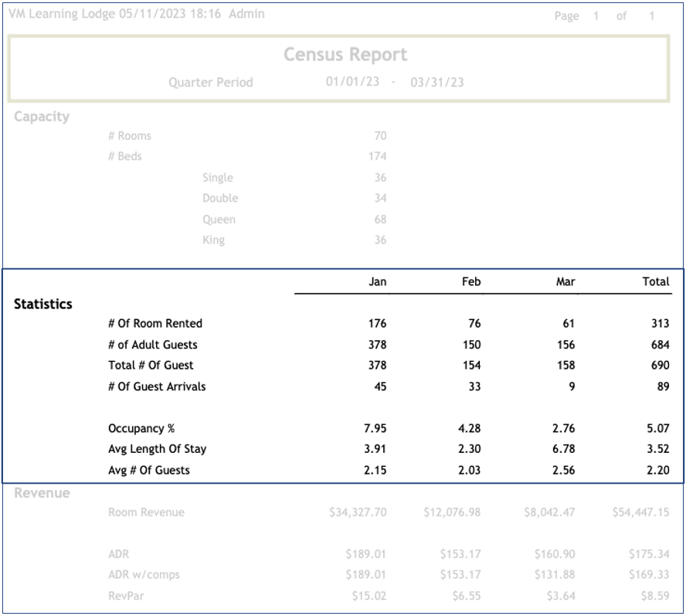Screen dimensions: 686x616
Task: Click the Census Report title
Action: coord(345,55)
